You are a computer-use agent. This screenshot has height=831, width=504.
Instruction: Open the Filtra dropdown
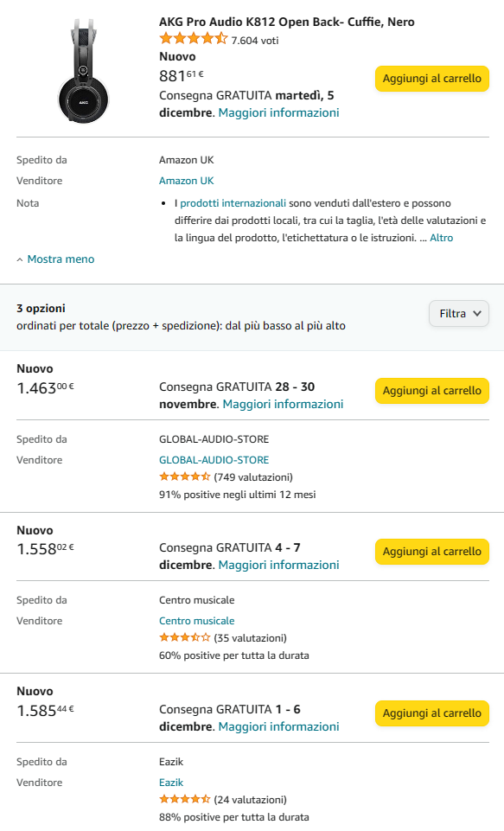tap(459, 314)
